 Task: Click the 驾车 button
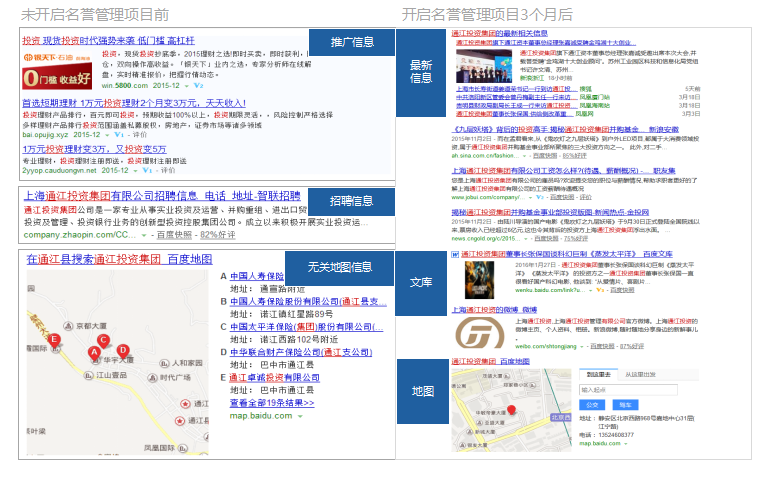point(625,405)
